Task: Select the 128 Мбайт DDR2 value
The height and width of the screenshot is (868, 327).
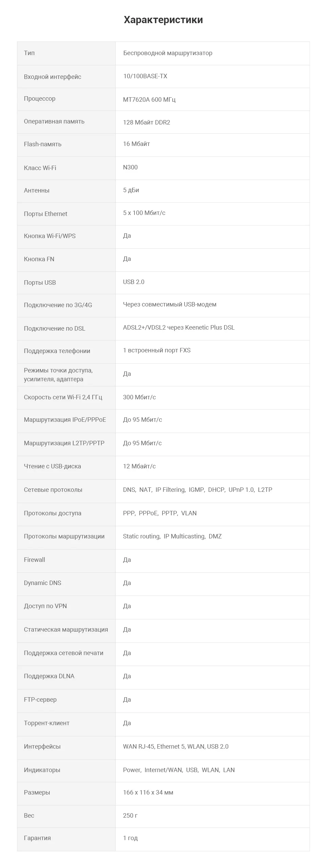Action: (146, 122)
